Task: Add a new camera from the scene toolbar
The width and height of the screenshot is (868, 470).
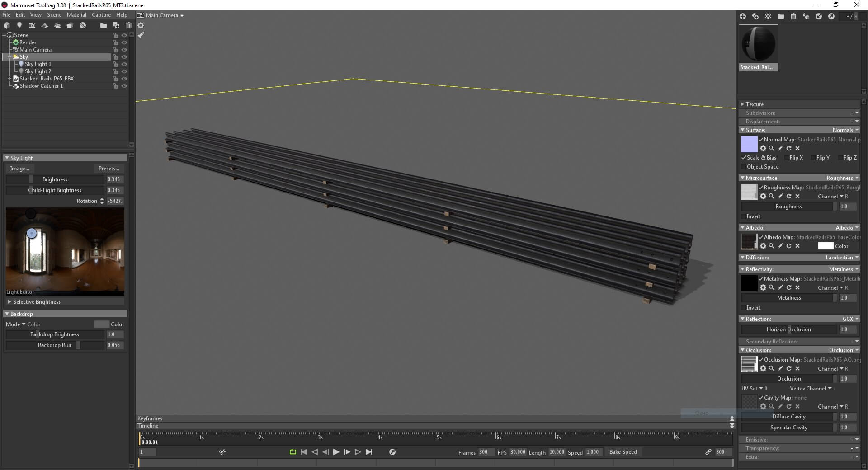Action: point(32,25)
